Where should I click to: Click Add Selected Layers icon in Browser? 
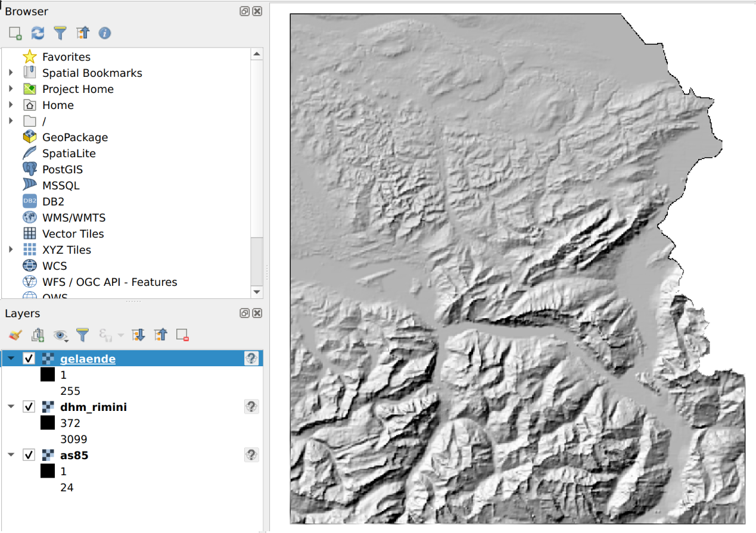point(15,33)
